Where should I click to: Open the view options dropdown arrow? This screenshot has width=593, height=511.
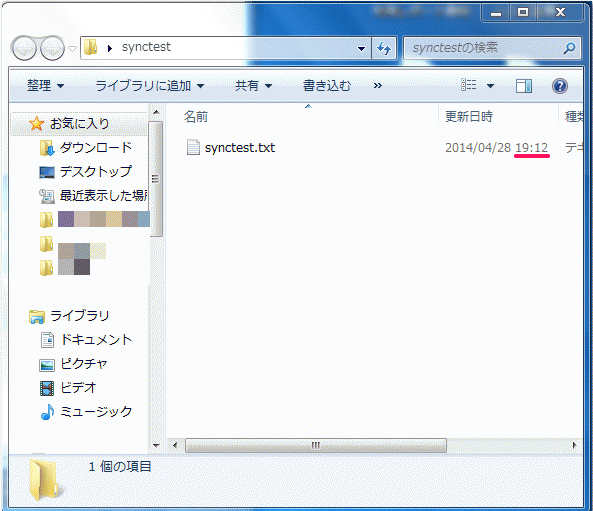(x=490, y=86)
